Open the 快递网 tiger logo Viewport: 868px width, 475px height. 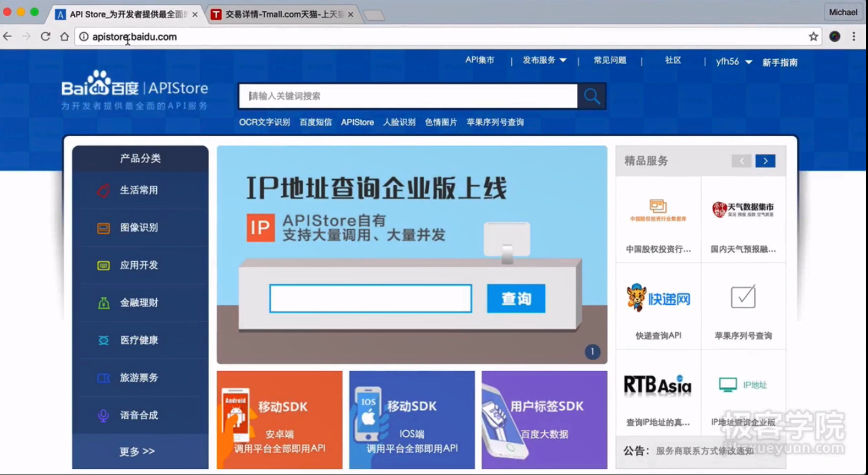coord(658,298)
